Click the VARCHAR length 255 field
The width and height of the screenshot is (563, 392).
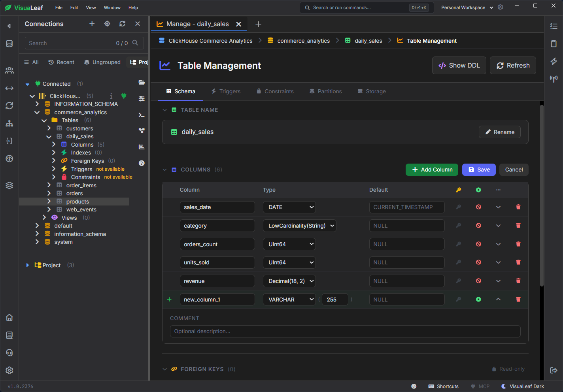click(335, 300)
